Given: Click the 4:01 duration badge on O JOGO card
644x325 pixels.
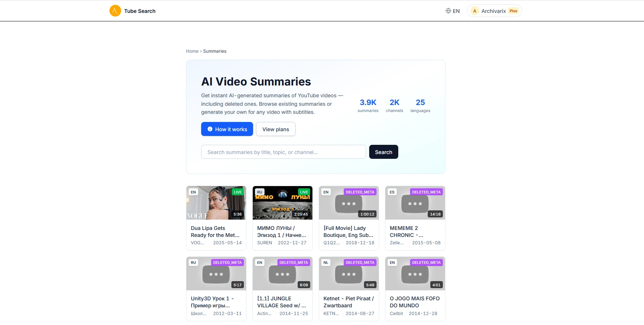Looking at the screenshot, I should tap(436, 285).
